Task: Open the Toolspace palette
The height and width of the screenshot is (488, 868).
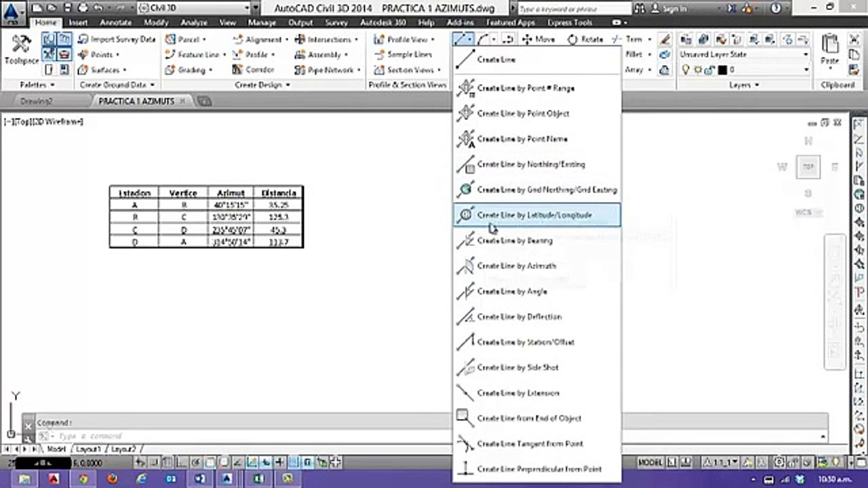Action: [x=21, y=49]
